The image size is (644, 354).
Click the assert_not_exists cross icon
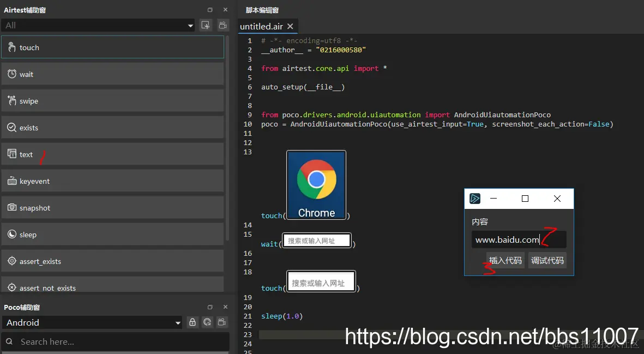point(12,287)
